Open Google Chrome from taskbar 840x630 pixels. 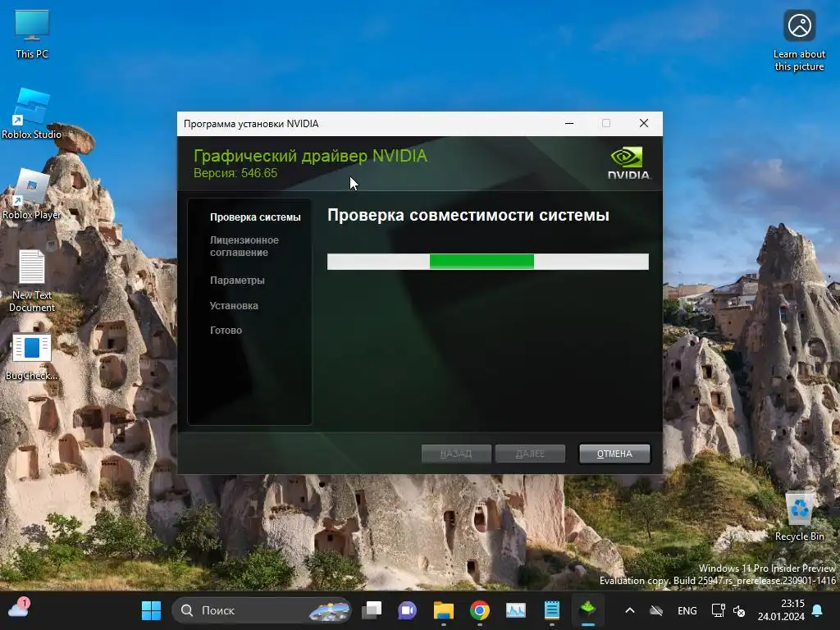[479, 610]
